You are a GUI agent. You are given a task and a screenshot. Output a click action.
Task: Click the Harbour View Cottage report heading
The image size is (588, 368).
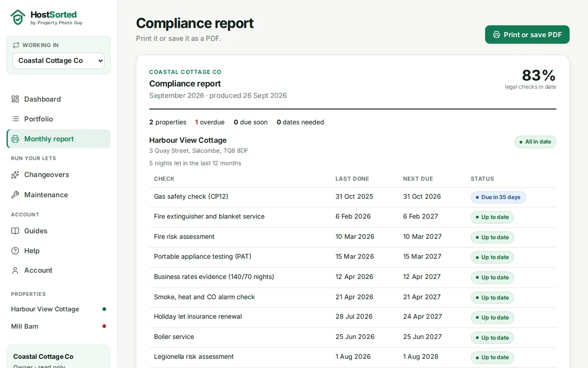point(188,140)
